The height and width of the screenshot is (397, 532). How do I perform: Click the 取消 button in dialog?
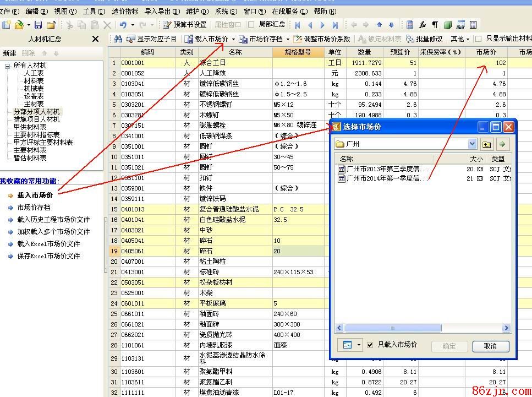click(x=490, y=346)
